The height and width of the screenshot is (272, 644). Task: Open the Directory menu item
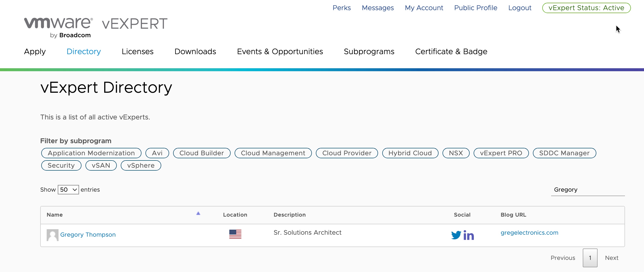pos(83,51)
